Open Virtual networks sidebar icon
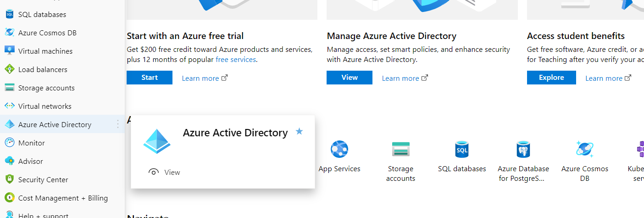The image size is (644, 218). tap(10, 106)
